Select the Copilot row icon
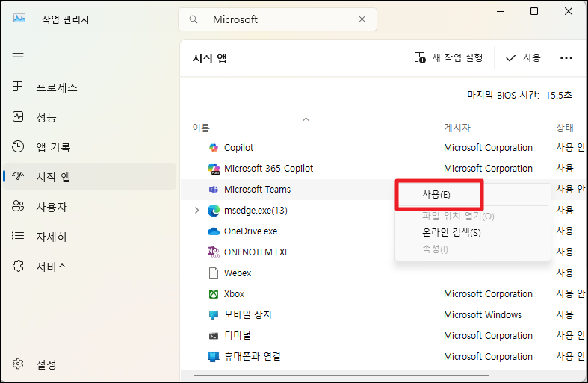The image size is (588, 383). (x=214, y=148)
